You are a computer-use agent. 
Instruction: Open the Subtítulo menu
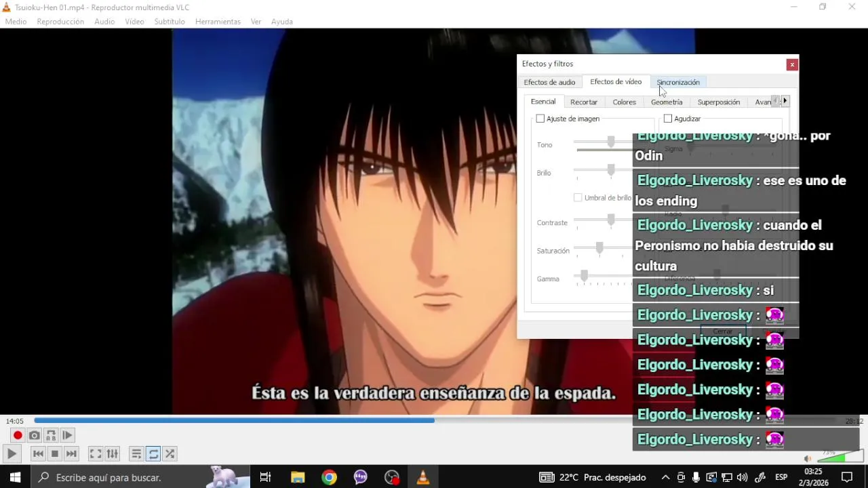tap(170, 22)
